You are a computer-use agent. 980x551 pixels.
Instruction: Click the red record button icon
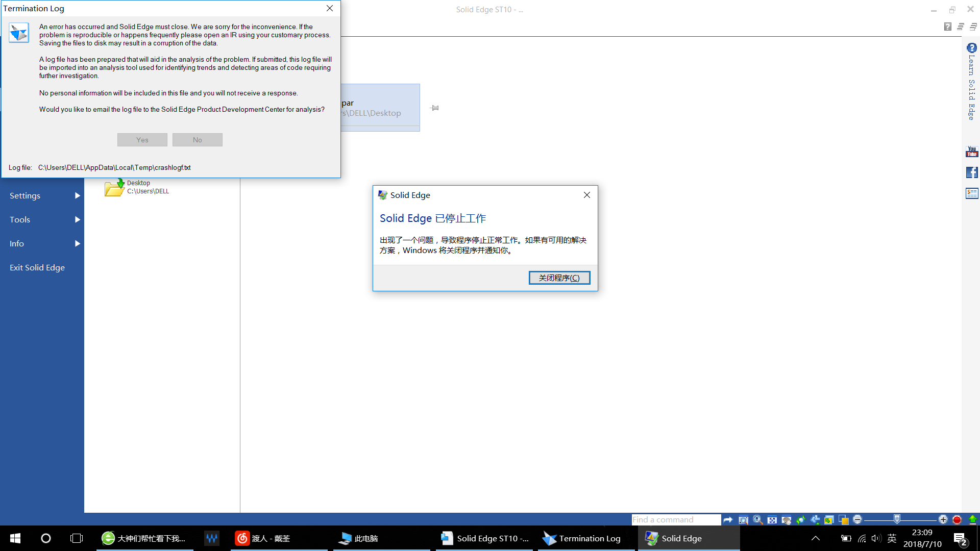(x=957, y=520)
